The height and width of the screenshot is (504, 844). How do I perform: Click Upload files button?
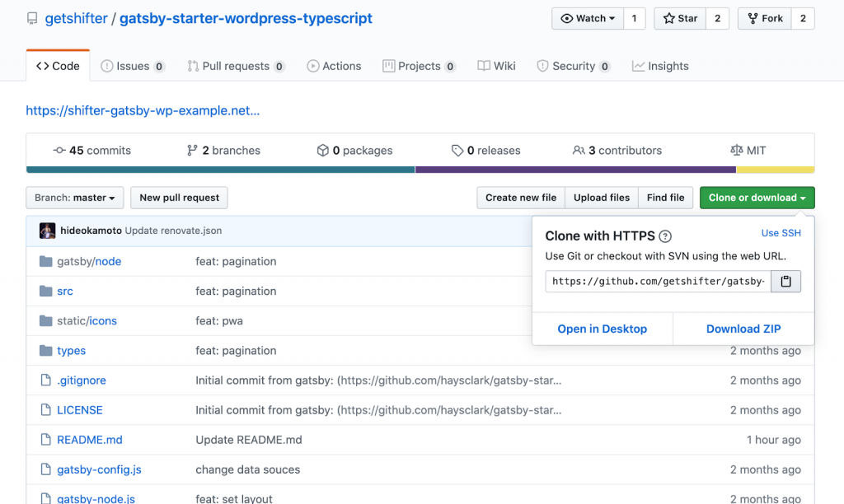(602, 198)
